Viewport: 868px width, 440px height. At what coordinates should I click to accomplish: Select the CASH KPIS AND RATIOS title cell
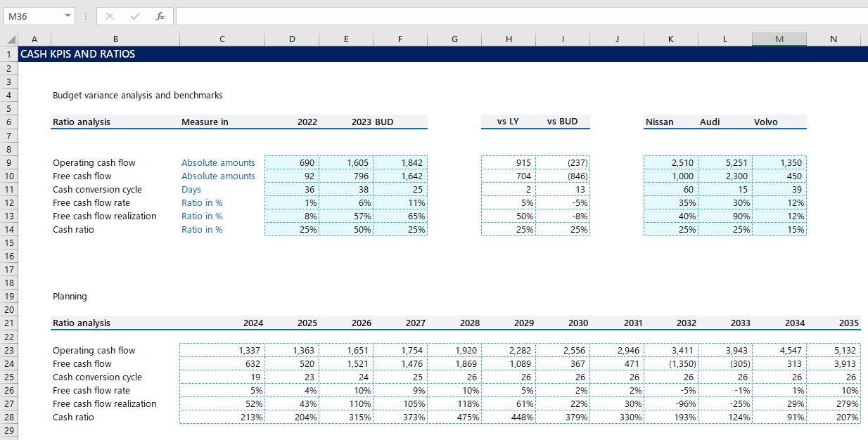pyautogui.click(x=77, y=54)
